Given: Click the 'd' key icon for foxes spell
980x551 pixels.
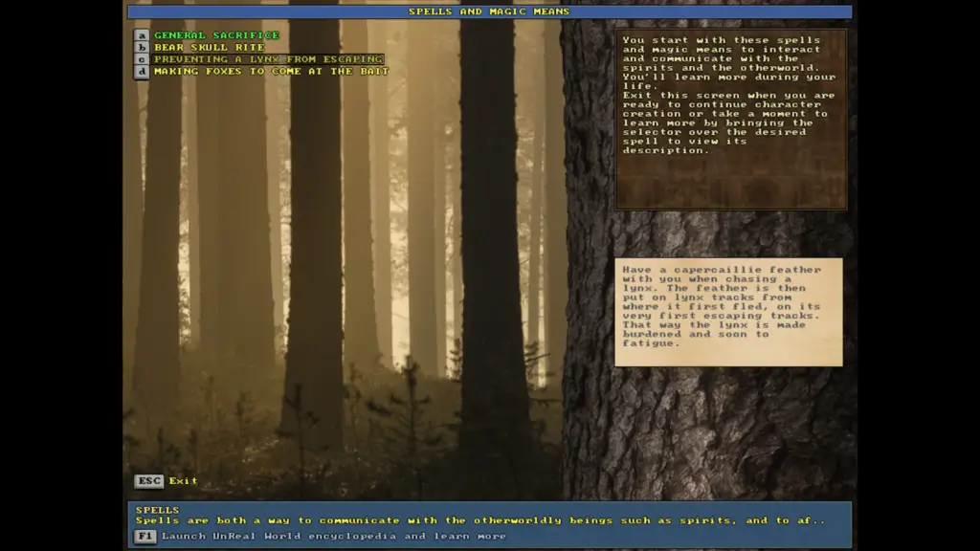Looking at the screenshot, I should [142, 71].
